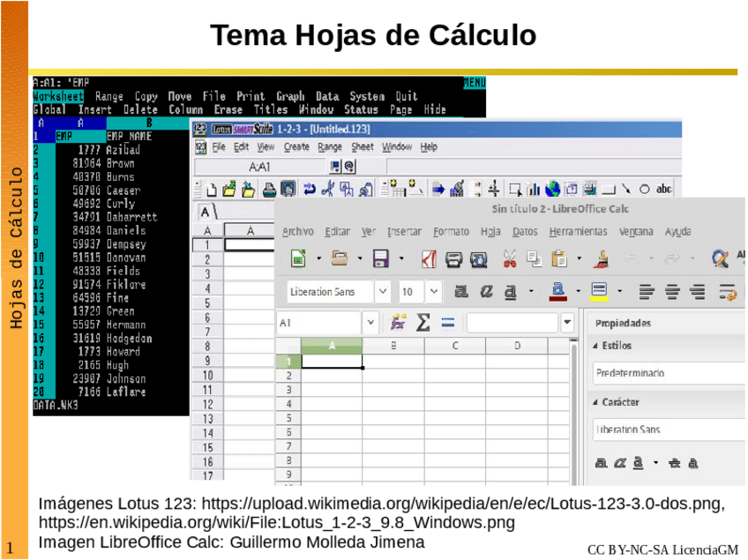The width and height of the screenshot is (748, 560).
Task: Click the Predeterminado style field in sidebar
Action: [669, 374]
